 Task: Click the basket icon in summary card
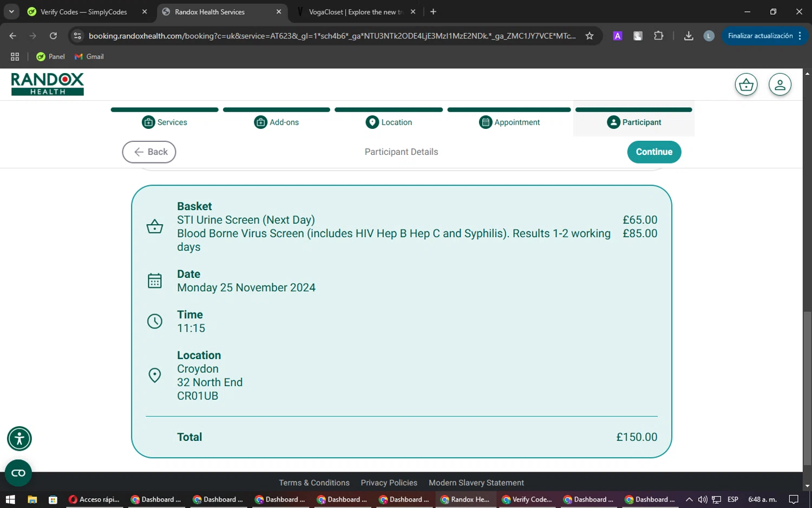tap(155, 226)
